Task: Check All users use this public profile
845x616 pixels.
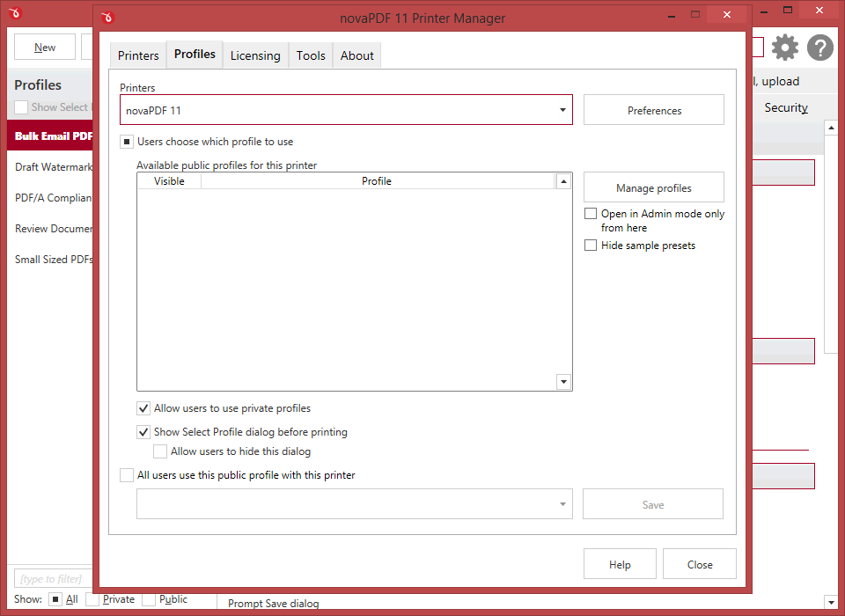Action: (127, 475)
